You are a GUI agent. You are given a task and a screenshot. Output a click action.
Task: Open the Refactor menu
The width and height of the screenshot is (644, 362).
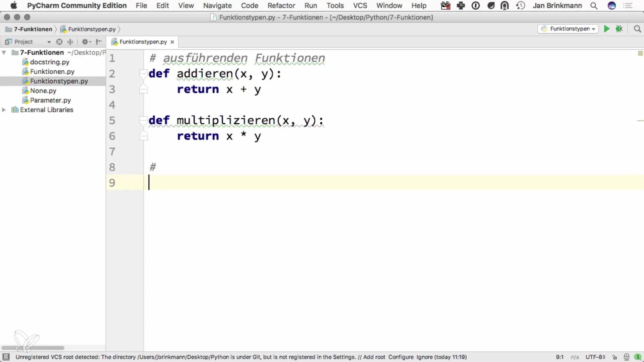coord(281,6)
